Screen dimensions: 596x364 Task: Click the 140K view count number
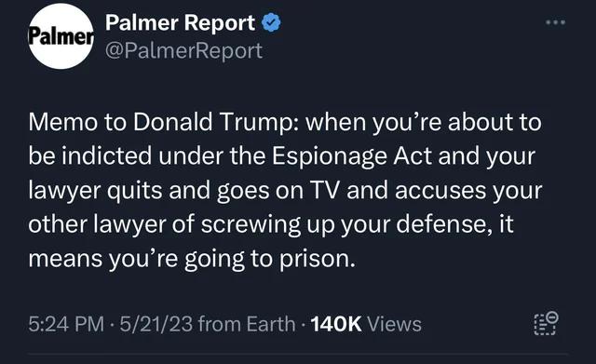(336, 324)
